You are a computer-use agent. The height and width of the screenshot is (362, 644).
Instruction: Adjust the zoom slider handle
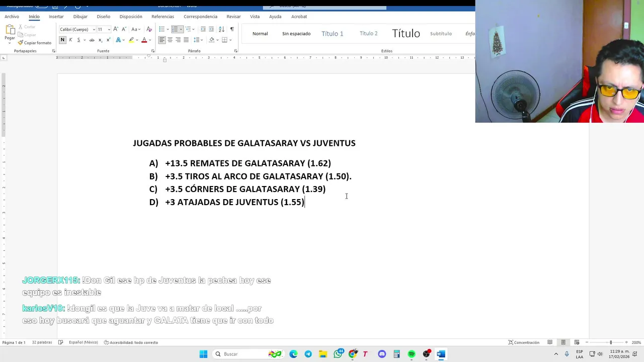coord(611,342)
